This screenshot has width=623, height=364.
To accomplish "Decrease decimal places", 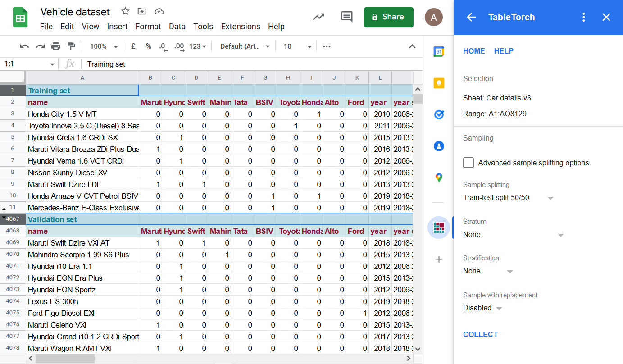I will point(163,46).
